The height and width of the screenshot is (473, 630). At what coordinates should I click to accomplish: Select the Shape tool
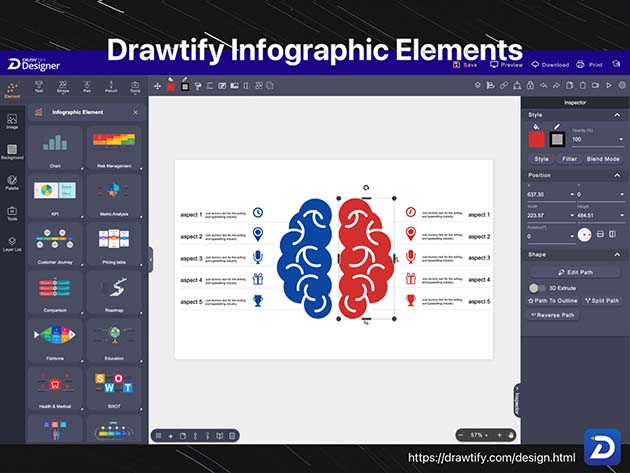click(63, 87)
